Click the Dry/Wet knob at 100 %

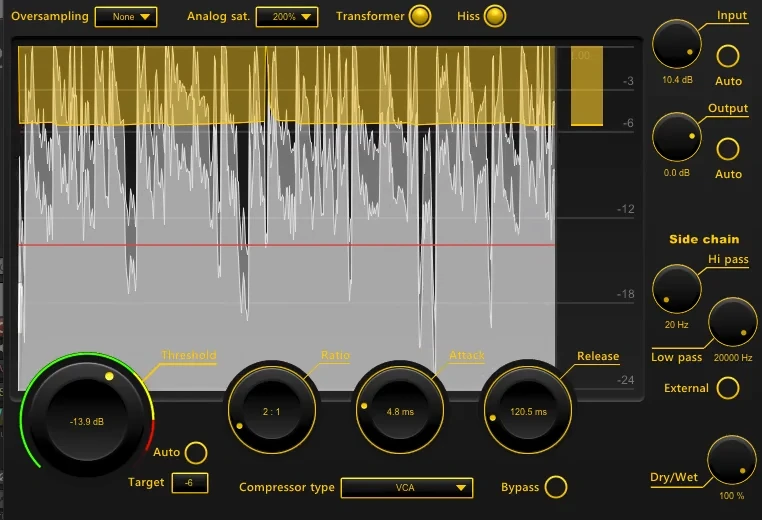click(x=731, y=460)
